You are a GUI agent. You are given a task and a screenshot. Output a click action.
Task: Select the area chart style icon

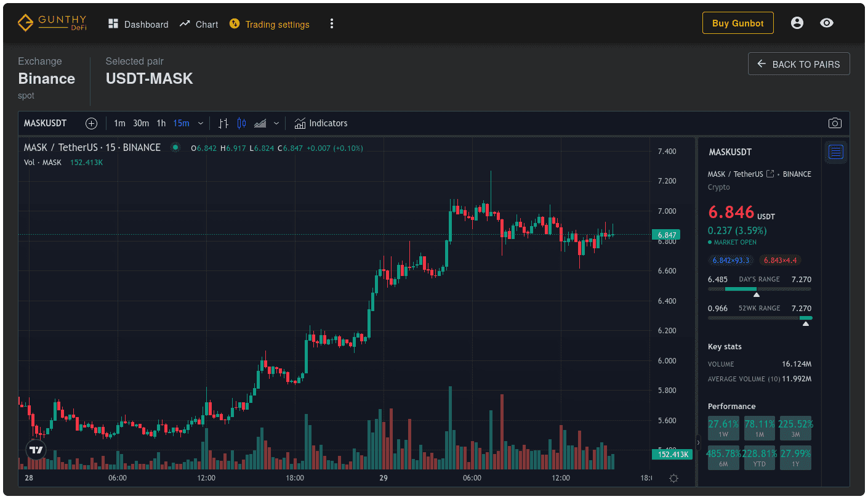[260, 123]
